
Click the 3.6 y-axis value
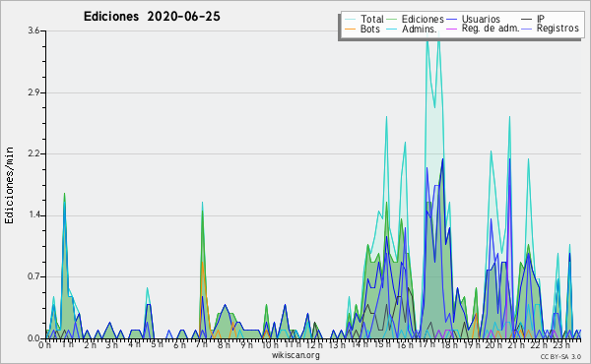pos(33,30)
